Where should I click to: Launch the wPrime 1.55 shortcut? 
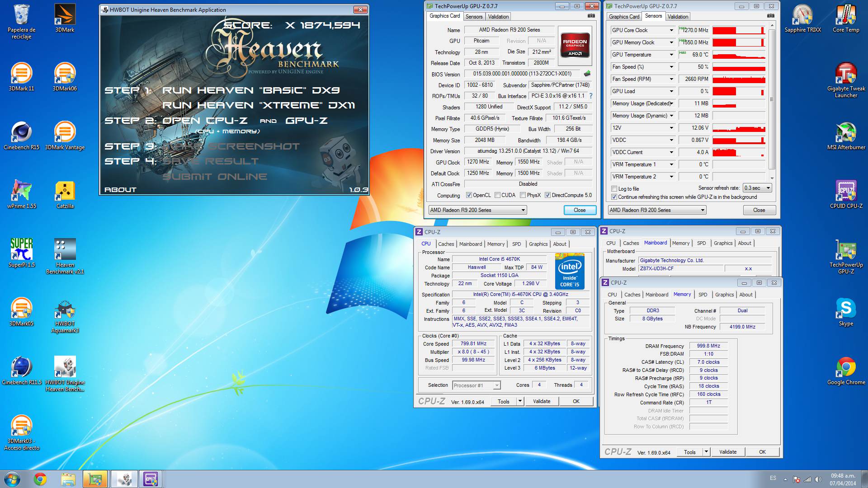[21, 194]
